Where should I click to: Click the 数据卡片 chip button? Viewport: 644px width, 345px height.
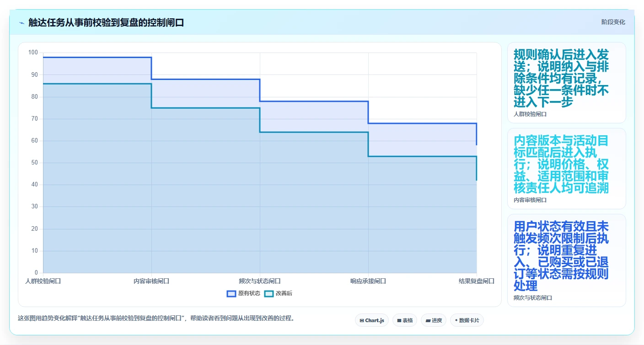point(467,320)
